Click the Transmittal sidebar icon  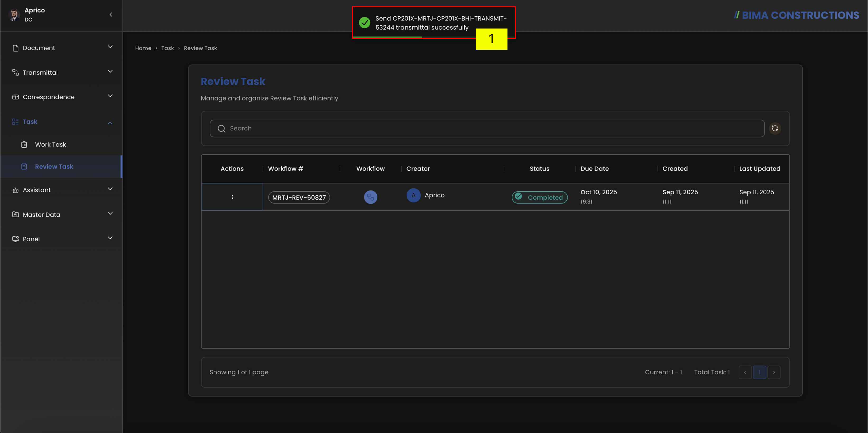pyautogui.click(x=16, y=72)
